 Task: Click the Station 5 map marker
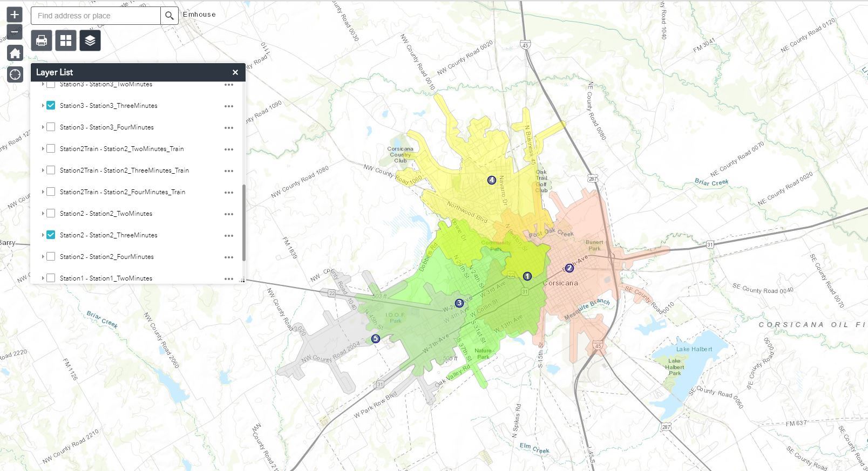[376, 339]
